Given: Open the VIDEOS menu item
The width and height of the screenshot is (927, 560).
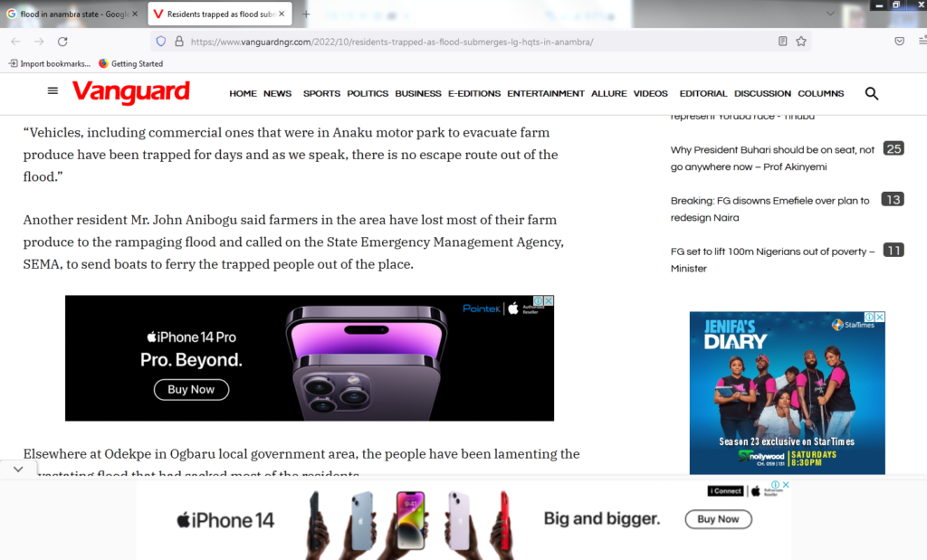Looking at the screenshot, I should [x=650, y=93].
